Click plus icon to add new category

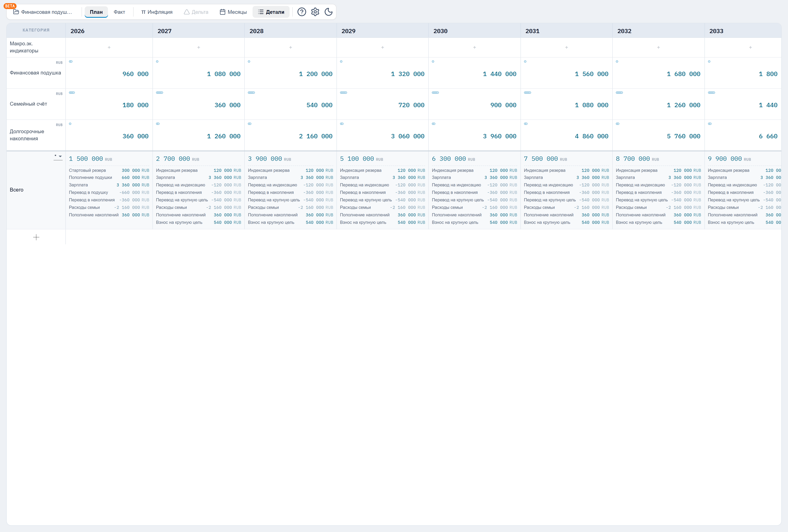point(36,237)
